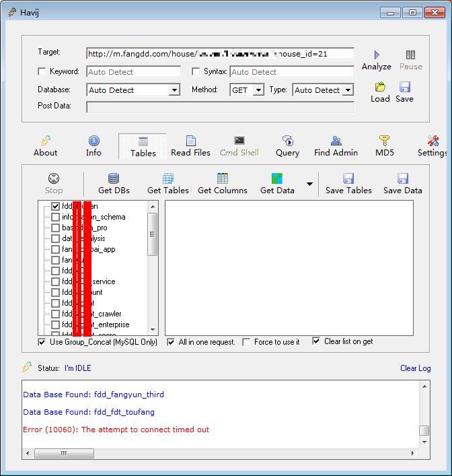Click the database list vertical scrollbar thumb
The image size is (452, 476).
click(152, 234)
